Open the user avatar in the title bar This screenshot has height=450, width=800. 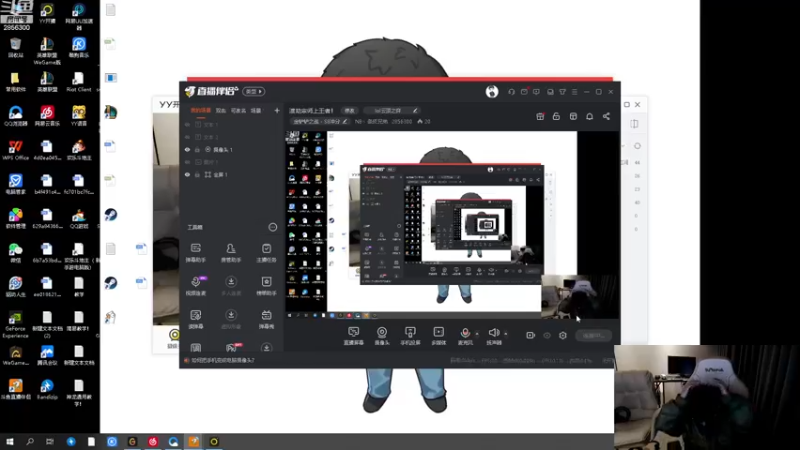click(x=492, y=91)
